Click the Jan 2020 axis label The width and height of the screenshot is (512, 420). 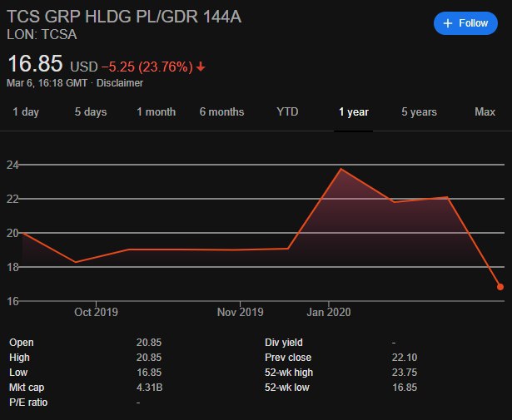pos(329,312)
